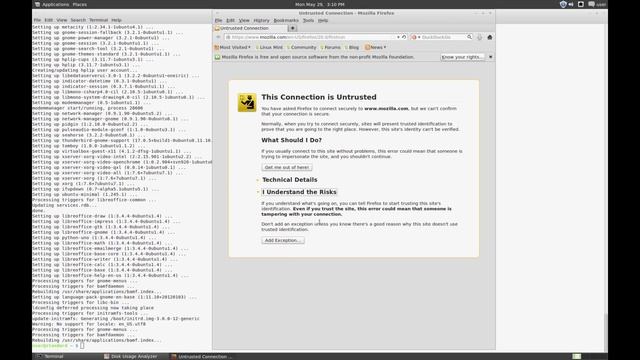Reload the page with the refresh icon
The height and width of the screenshot is (360, 640).
pyautogui.click(x=404, y=37)
